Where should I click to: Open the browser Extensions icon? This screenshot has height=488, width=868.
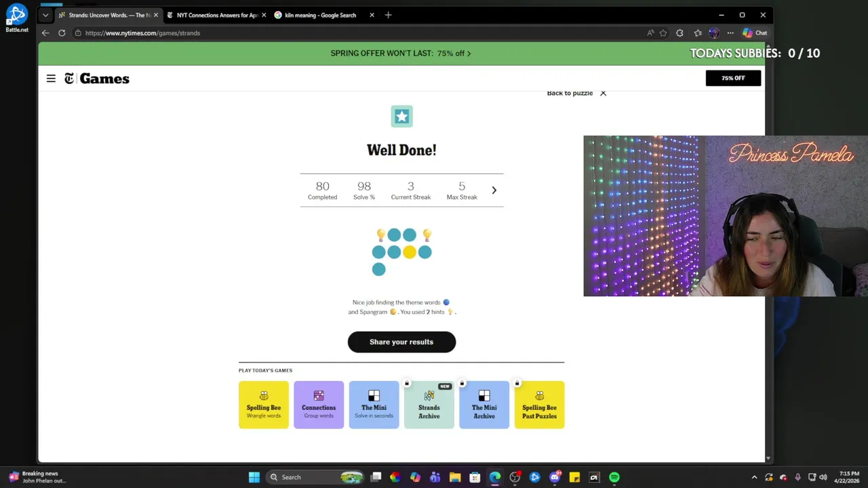[679, 33]
